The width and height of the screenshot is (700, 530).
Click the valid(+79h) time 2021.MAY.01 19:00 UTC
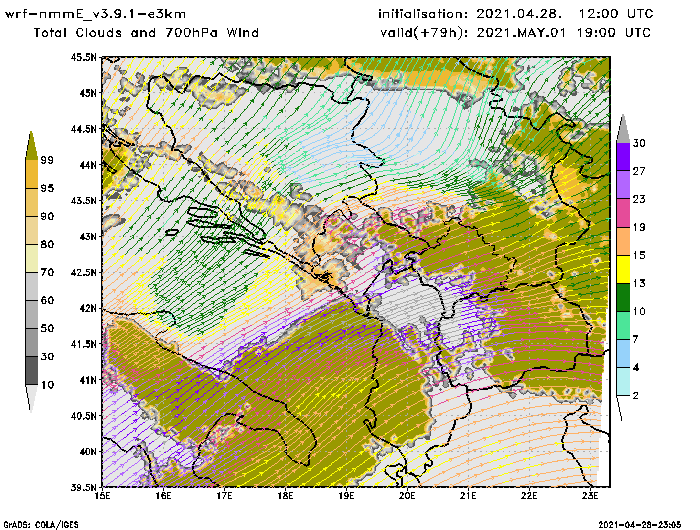click(x=563, y=33)
